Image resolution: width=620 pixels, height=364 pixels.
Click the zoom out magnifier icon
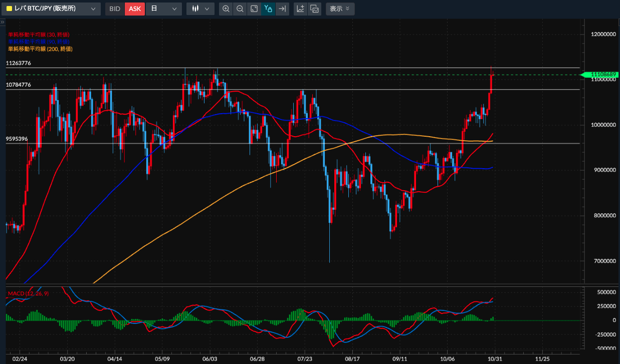pyautogui.click(x=241, y=9)
